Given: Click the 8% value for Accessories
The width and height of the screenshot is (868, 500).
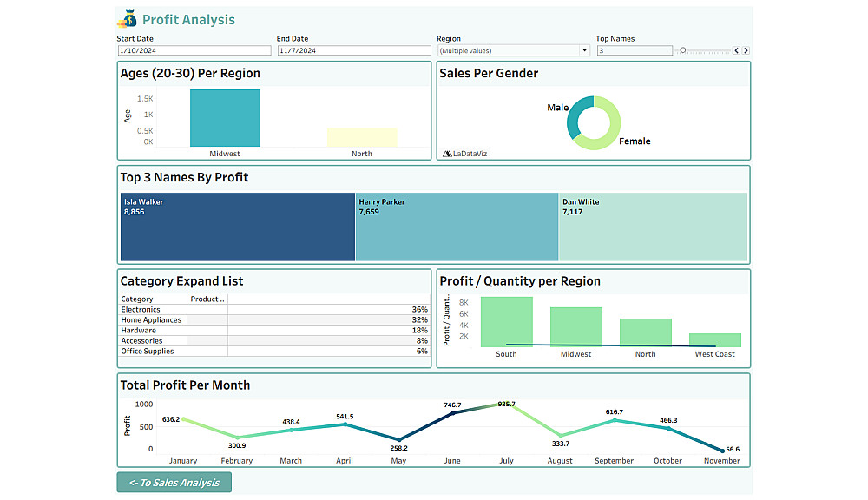Looking at the screenshot, I should tap(422, 341).
